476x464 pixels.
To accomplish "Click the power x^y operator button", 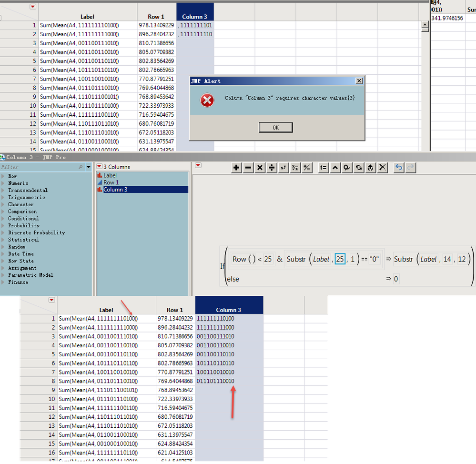I will (x=283, y=168).
